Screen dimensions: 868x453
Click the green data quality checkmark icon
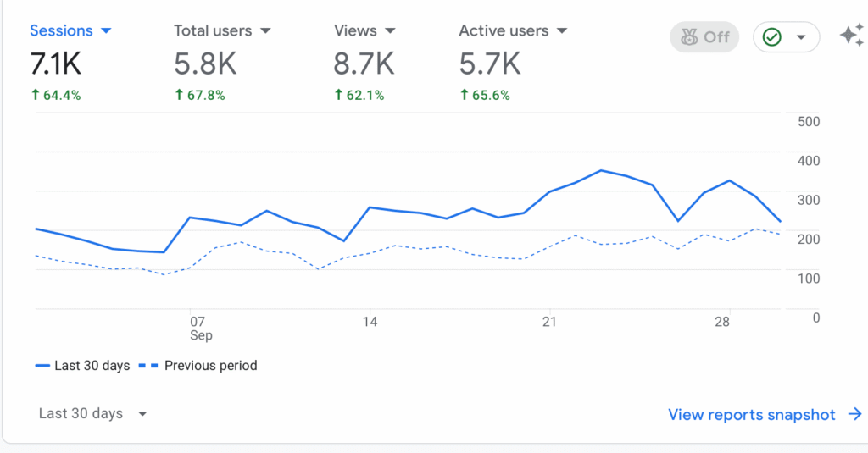tap(771, 37)
